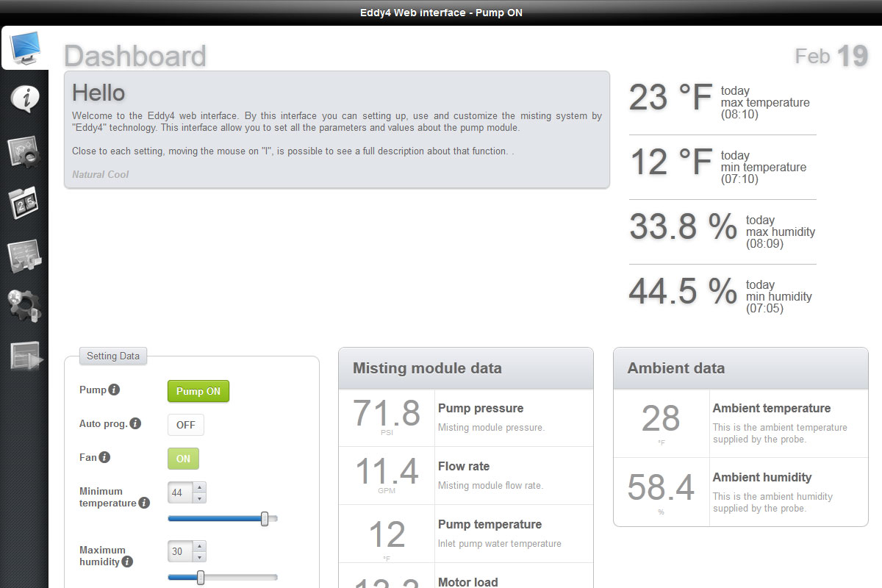The height and width of the screenshot is (588, 882).
Task: Open the info speech-bubble sidebar icon
Action: click(25, 98)
